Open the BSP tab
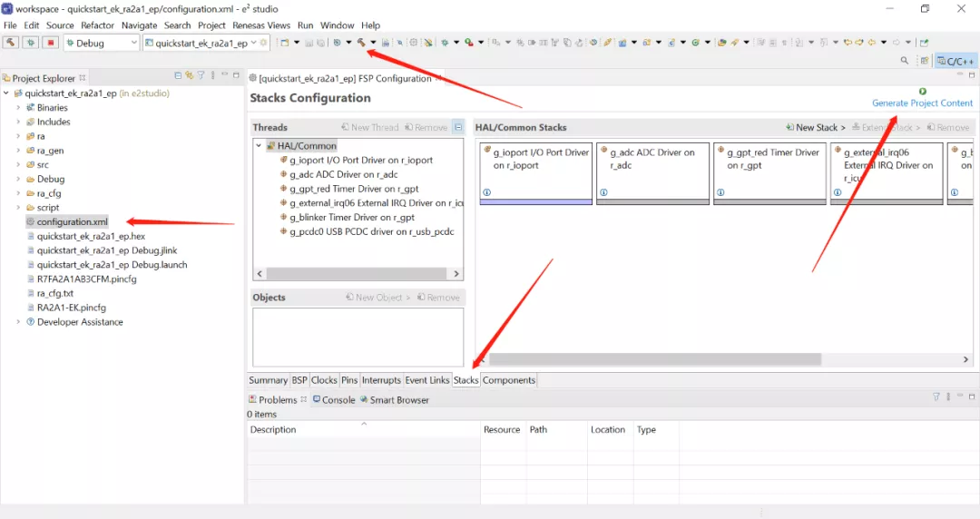 (x=299, y=380)
